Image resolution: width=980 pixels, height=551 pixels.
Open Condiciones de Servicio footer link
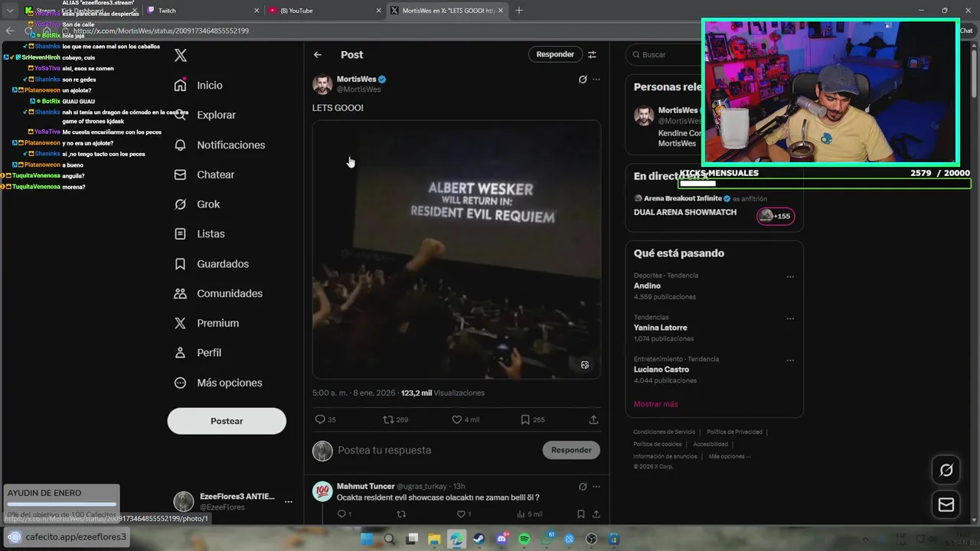(x=665, y=432)
